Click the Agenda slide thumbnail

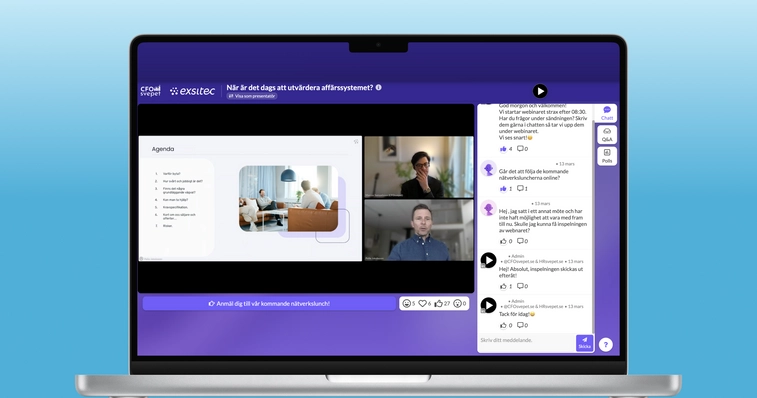tap(250, 199)
